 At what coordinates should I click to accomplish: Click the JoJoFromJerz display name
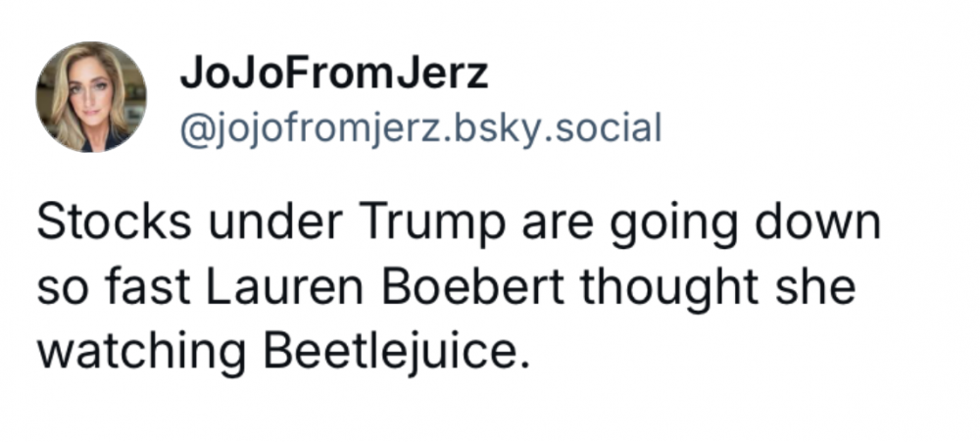(x=333, y=74)
